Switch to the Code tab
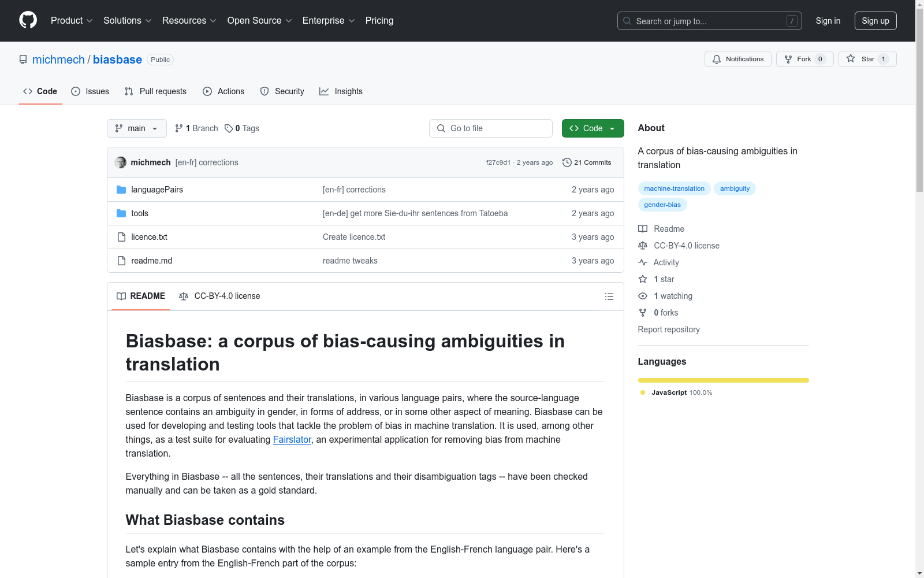The width and height of the screenshot is (924, 578). [40, 91]
